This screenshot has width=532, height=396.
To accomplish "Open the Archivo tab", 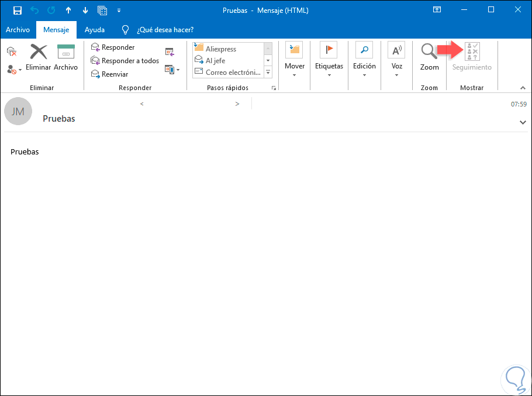I will (x=18, y=29).
